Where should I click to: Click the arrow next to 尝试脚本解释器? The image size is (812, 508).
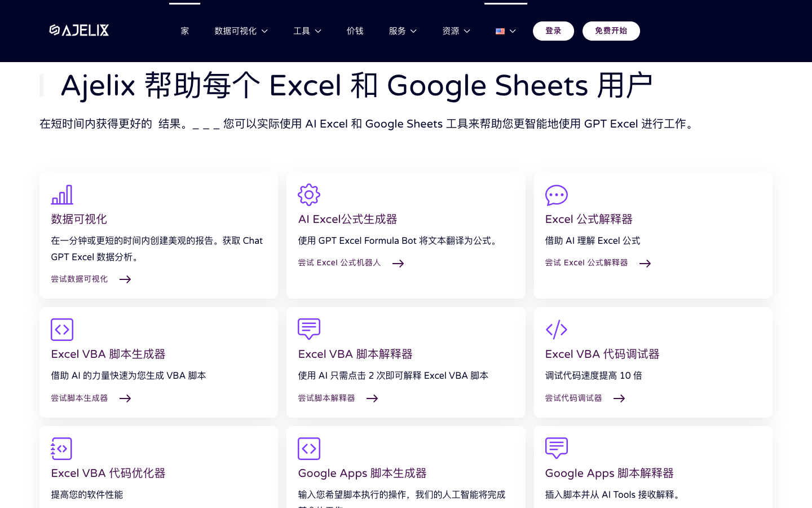(x=372, y=398)
